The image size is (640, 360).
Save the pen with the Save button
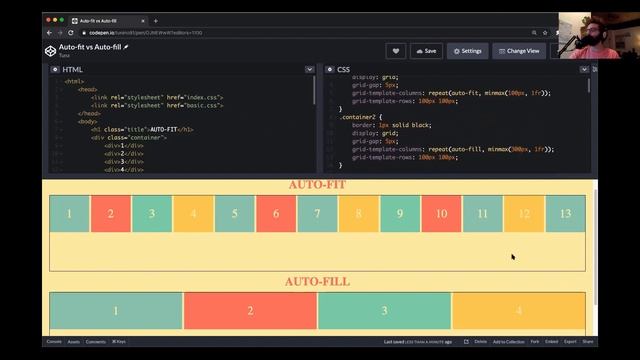point(426,51)
